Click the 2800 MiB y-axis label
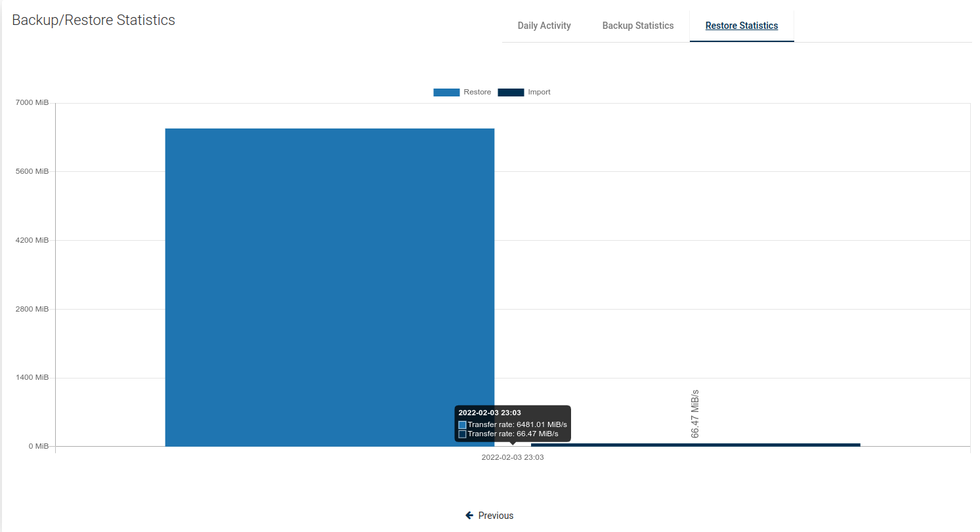This screenshot has width=980, height=532. click(x=32, y=309)
